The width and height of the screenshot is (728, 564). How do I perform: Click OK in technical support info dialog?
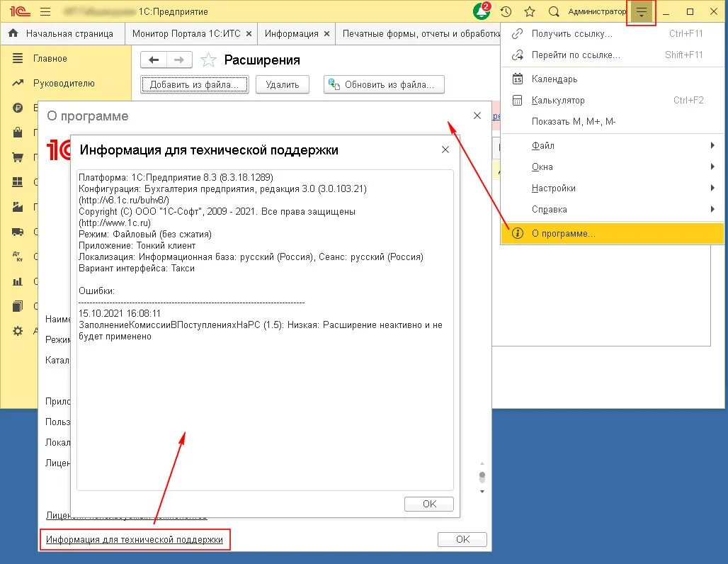pyautogui.click(x=429, y=504)
